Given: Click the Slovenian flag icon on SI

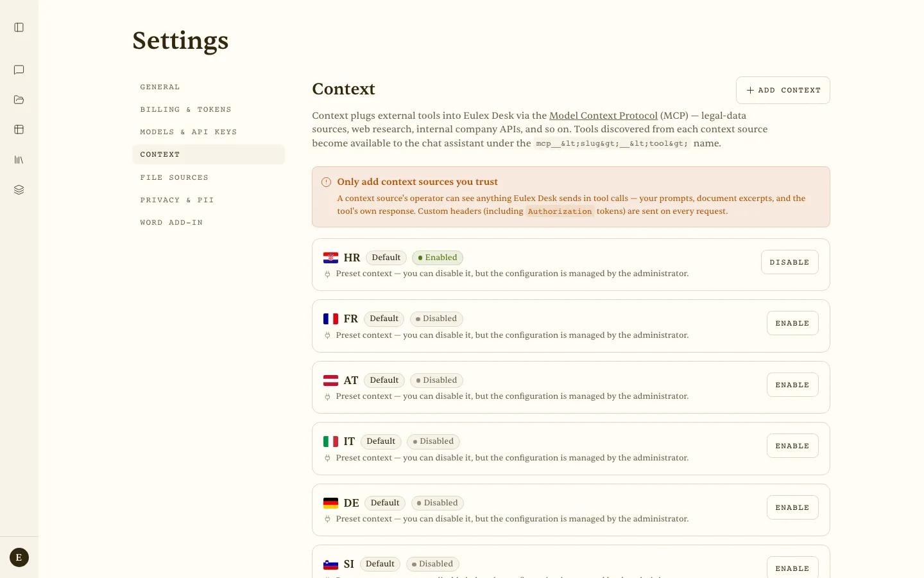Looking at the screenshot, I should pyautogui.click(x=330, y=565).
